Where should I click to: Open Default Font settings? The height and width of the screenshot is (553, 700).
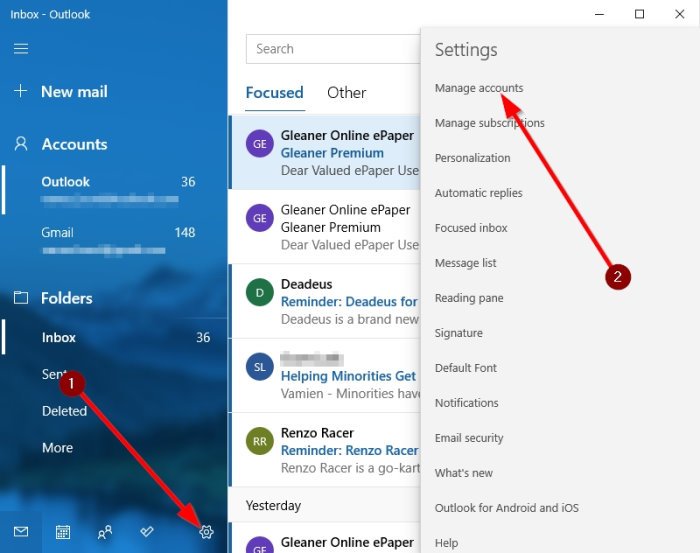pos(466,368)
